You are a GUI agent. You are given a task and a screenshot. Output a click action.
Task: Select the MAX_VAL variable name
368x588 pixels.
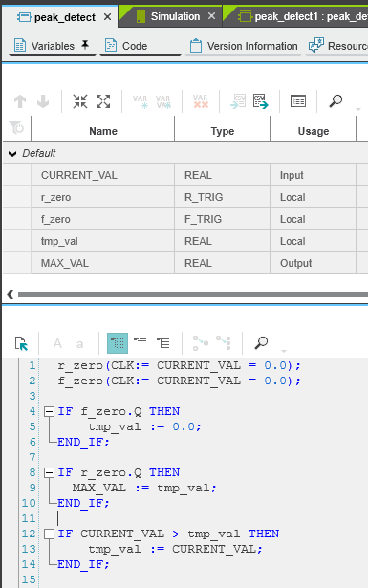(65, 263)
